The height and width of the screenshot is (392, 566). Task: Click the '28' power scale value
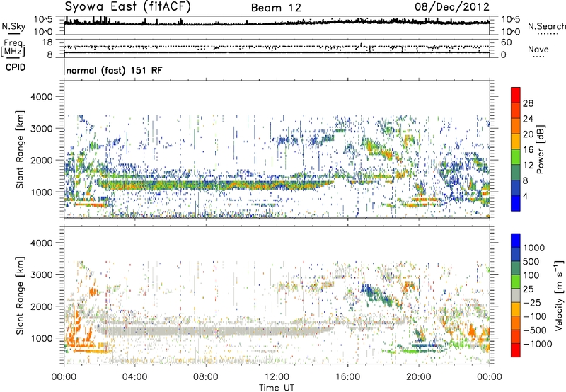528,103
